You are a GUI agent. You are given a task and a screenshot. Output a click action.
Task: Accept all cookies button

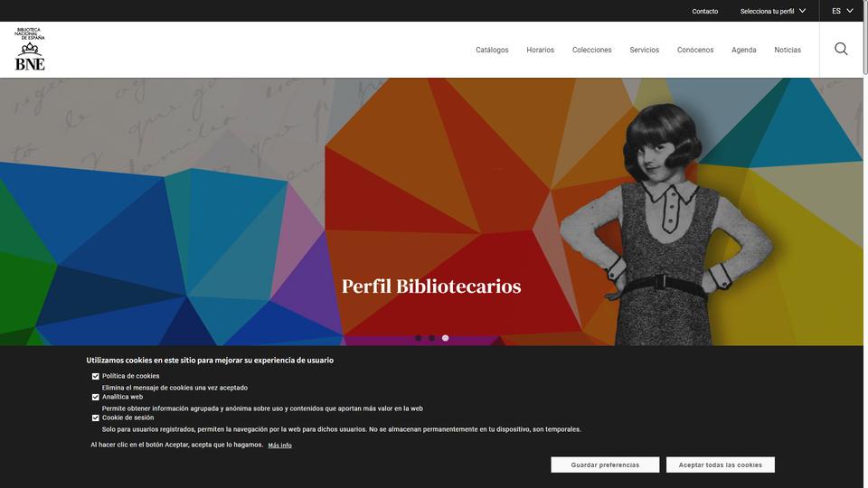pyautogui.click(x=721, y=465)
